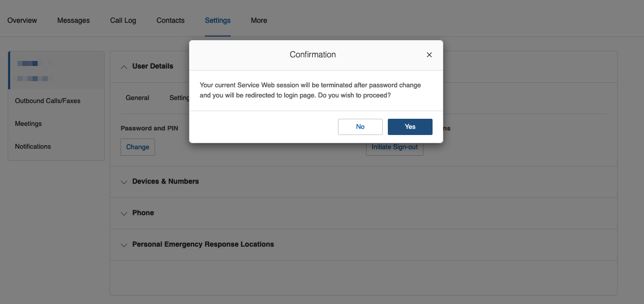This screenshot has height=304, width=644.
Task: Go to the Call Log tab
Action: 123,21
